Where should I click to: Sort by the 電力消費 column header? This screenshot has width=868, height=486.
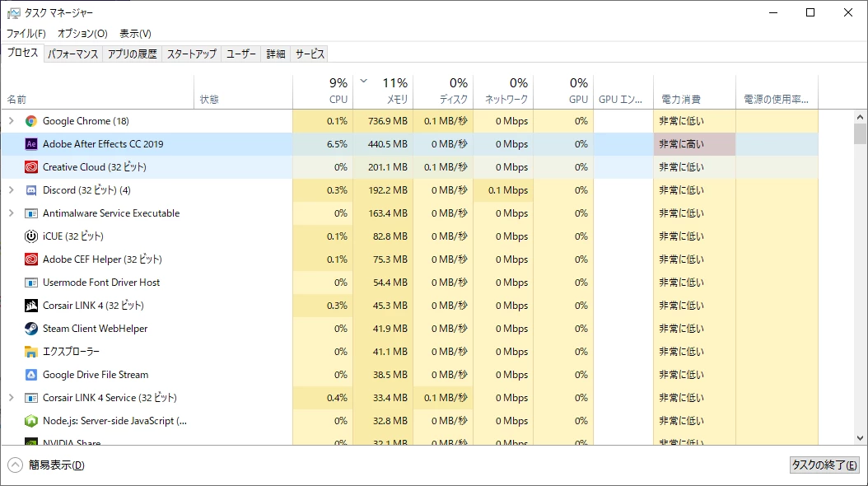click(695, 92)
